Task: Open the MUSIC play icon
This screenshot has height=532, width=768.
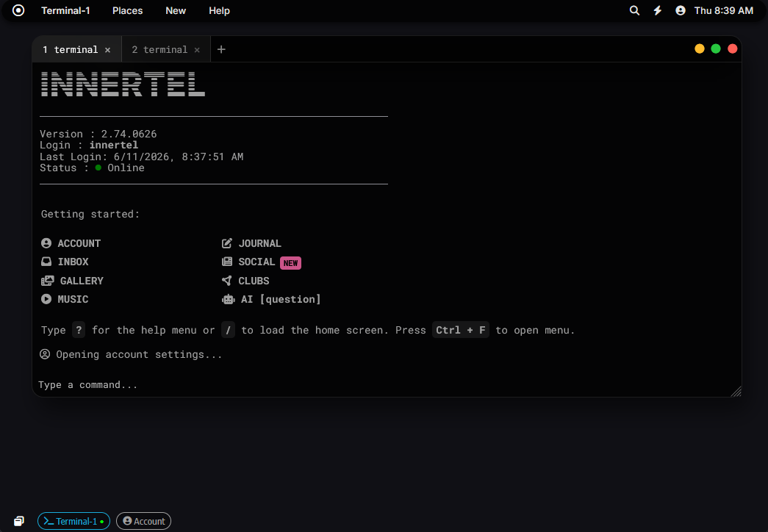Action: 46,299
